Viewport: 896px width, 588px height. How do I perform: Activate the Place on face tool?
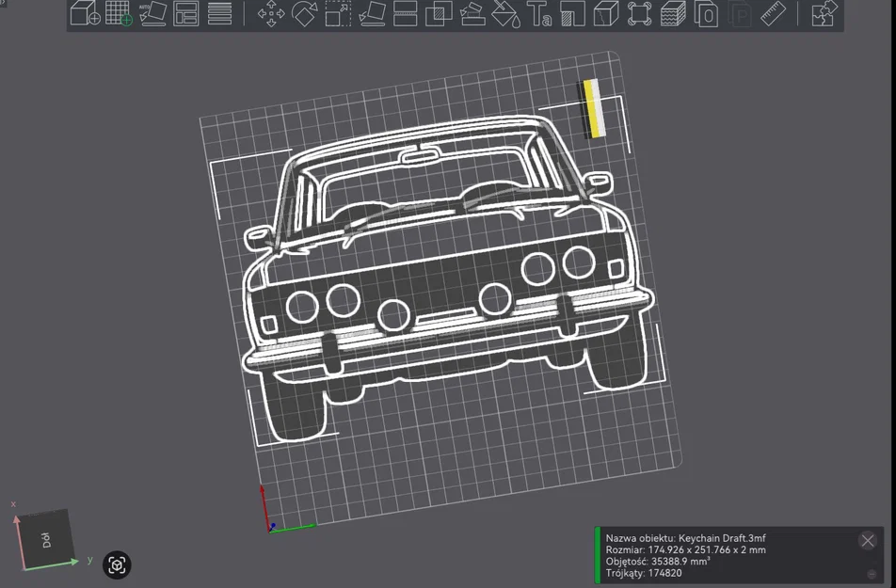click(371, 14)
